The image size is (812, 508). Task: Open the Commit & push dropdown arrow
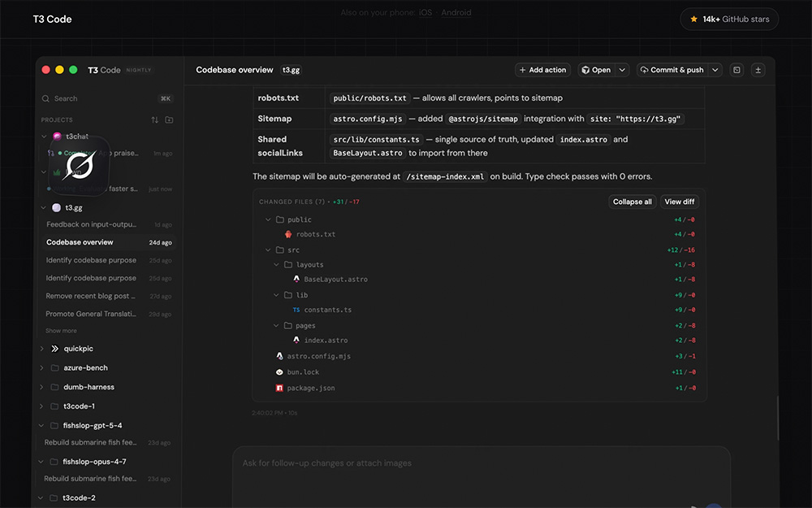[715, 70]
